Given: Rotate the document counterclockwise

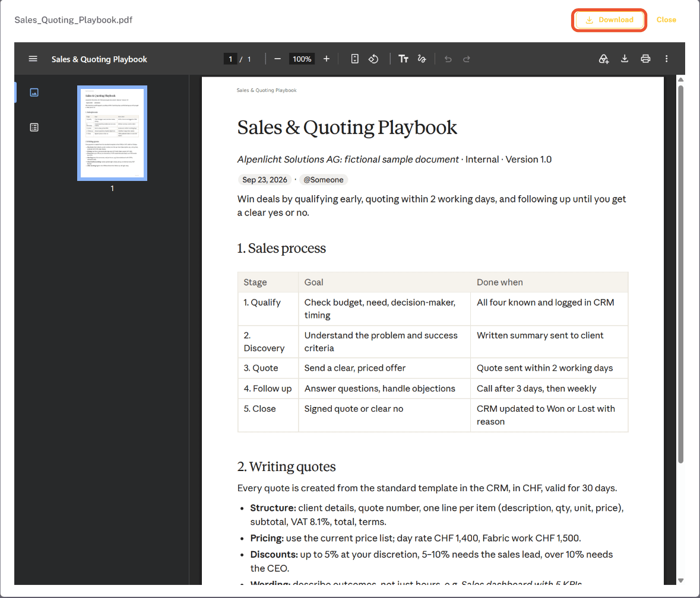Looking at the screenshot, I should (x=373, y=59).
